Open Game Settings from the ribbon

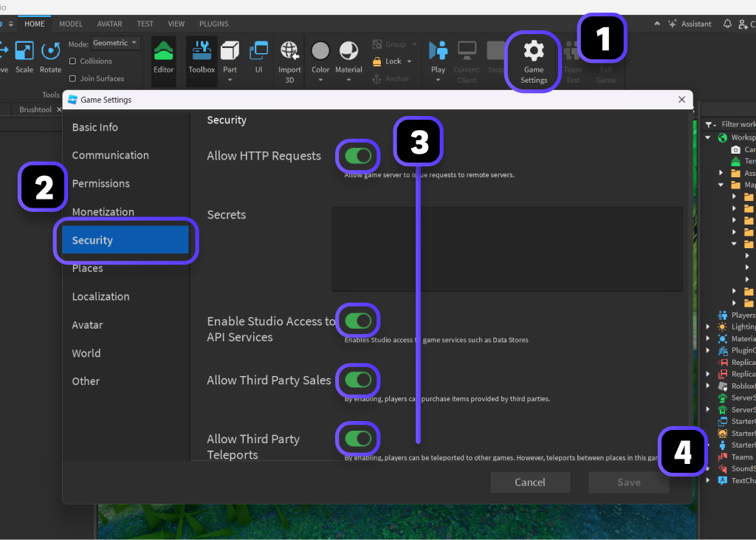tap(534, 62)
